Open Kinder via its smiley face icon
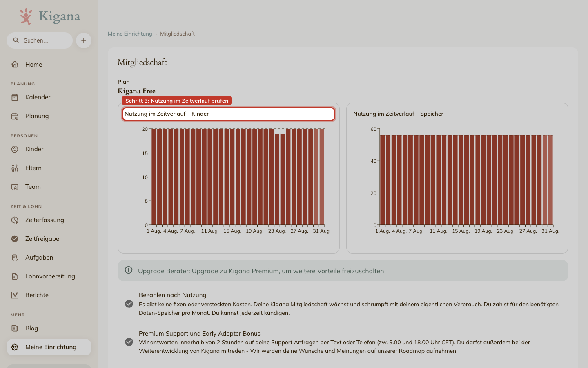Image resolution: width=588 pixels, height=368 pixels. (15, 149)
